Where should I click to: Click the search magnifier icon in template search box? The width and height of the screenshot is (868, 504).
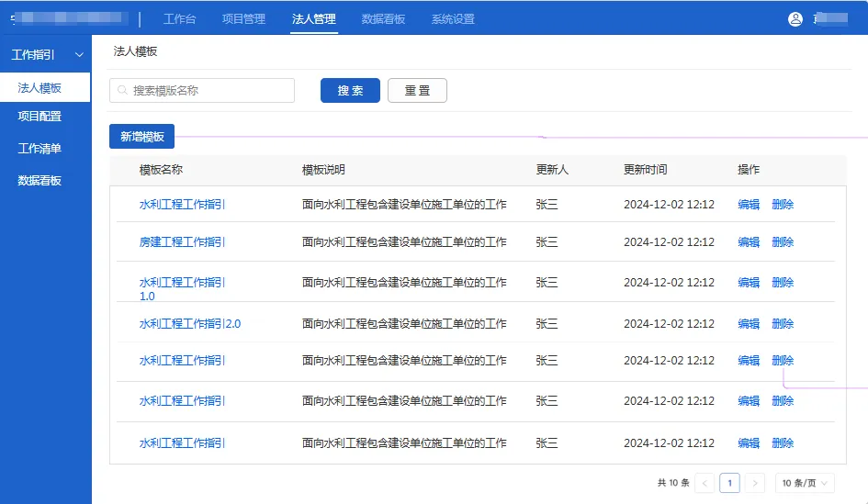(x=122, y=90)
